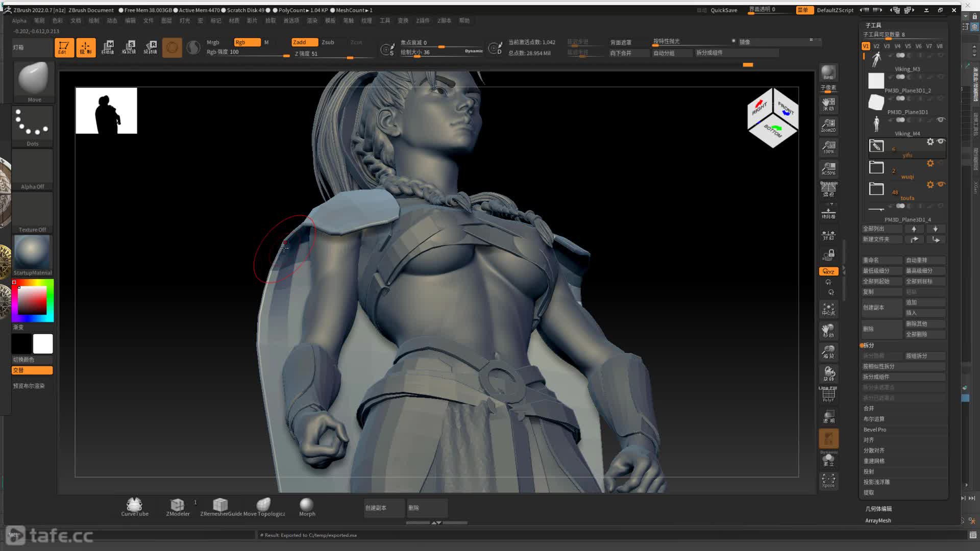
Task: Open the Dots stroke selector
Action: pyautogui.click(x=33, y=126)
